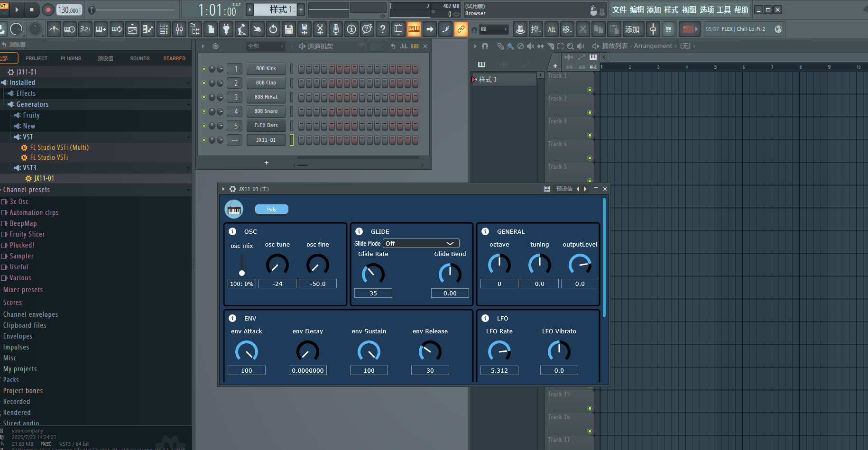This screenshot has width=868, height=450.
Task: Open the snap 线 dropdown selector
Action: [493, 29]
